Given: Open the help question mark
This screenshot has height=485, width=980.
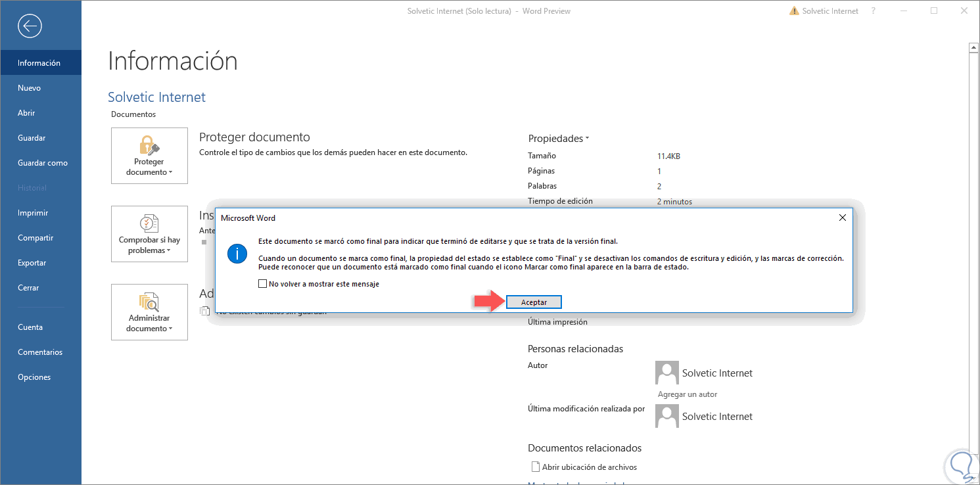Looking at the screenshot, I should (874, 11).
